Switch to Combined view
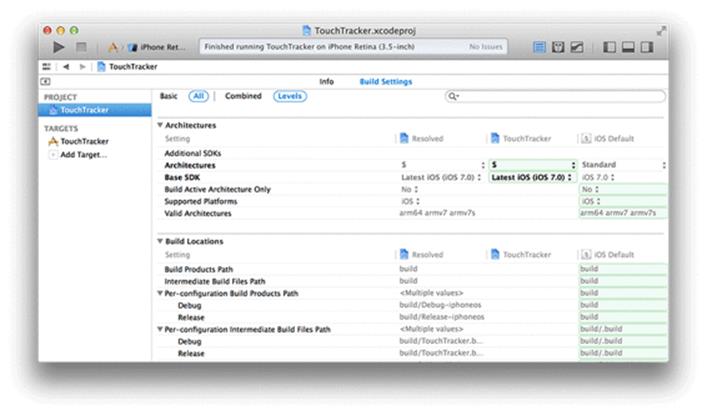 pos(243,96)
